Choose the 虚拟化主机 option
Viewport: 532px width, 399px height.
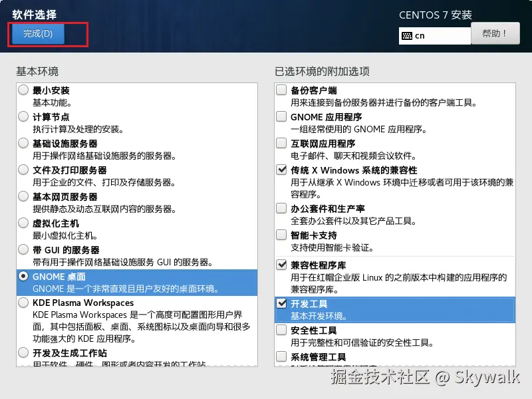pos(23,223)
